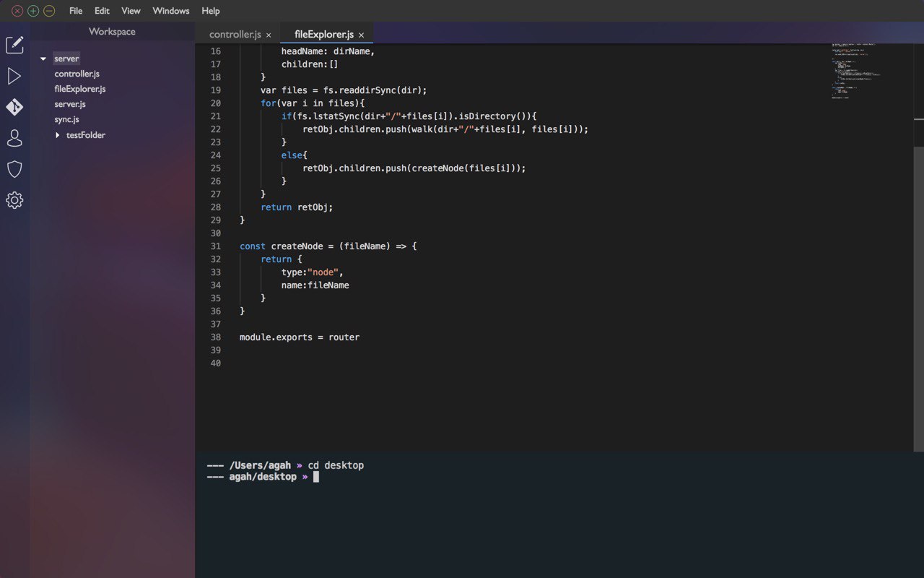Collapse the server folder arrow
The image size is (924, 578).
pyautogui.click(x=43, y=59)
